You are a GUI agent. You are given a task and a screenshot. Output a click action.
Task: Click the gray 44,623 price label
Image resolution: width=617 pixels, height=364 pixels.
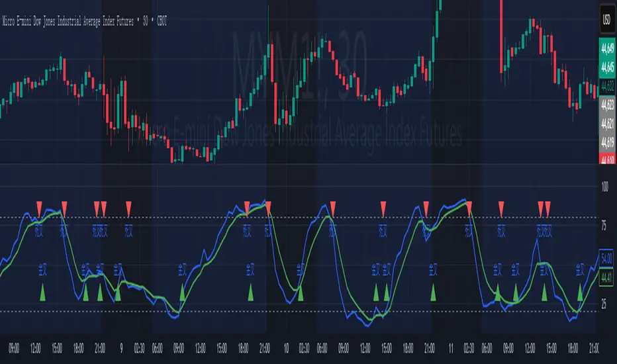(608, 105)
